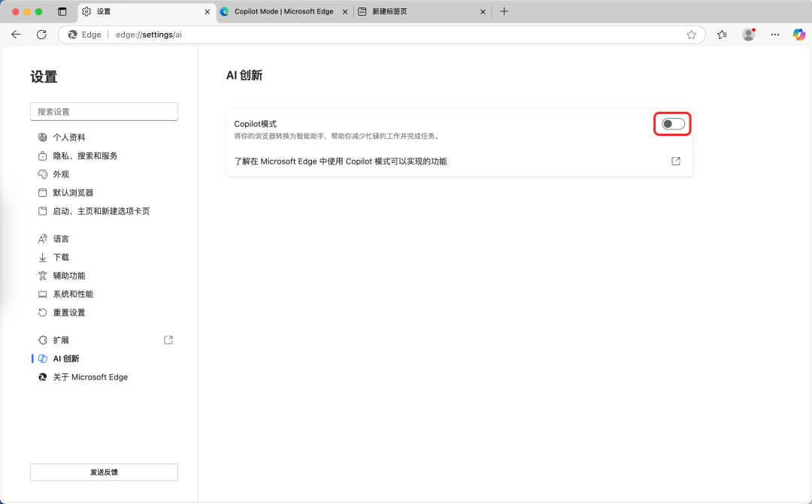
Task: Open 启动、主页和新建选项卡页 section
Action: pos(104,211)
